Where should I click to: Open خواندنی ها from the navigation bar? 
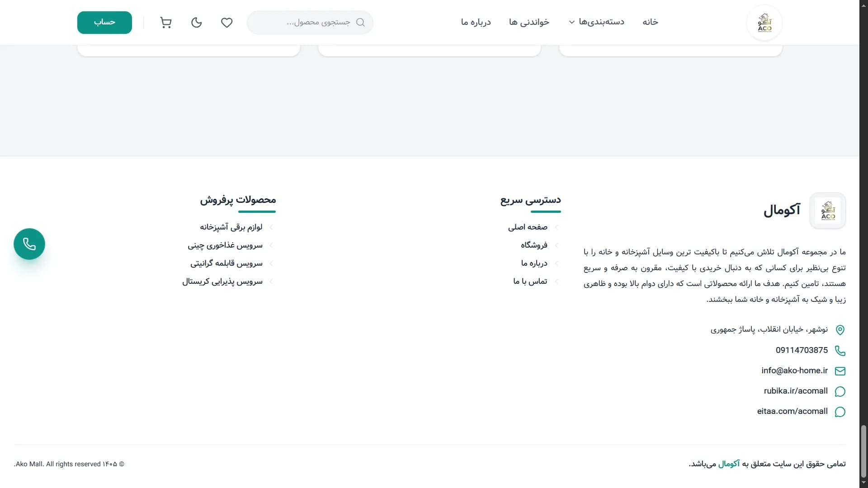[x=529, y=22]
